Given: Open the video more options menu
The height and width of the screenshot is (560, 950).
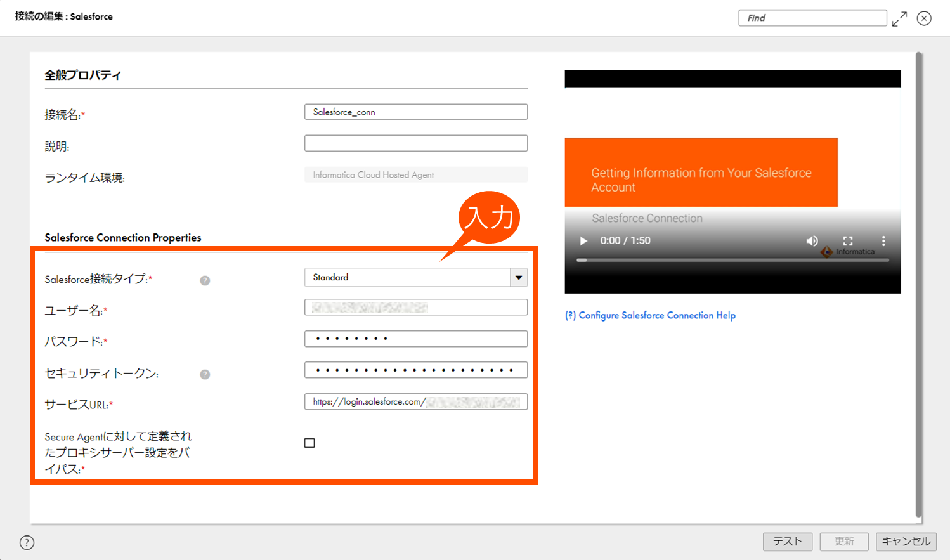Looking at the screenshot, I should click(883, 241).
